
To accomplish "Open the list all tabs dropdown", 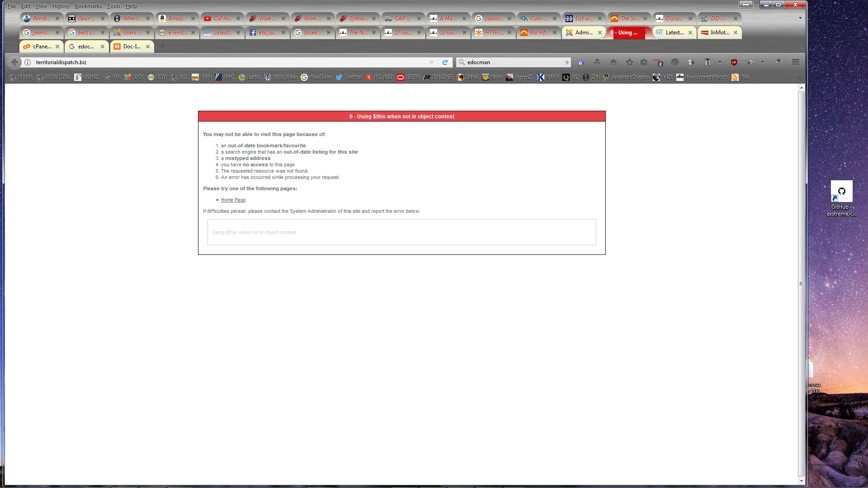I will pos(800,19).
